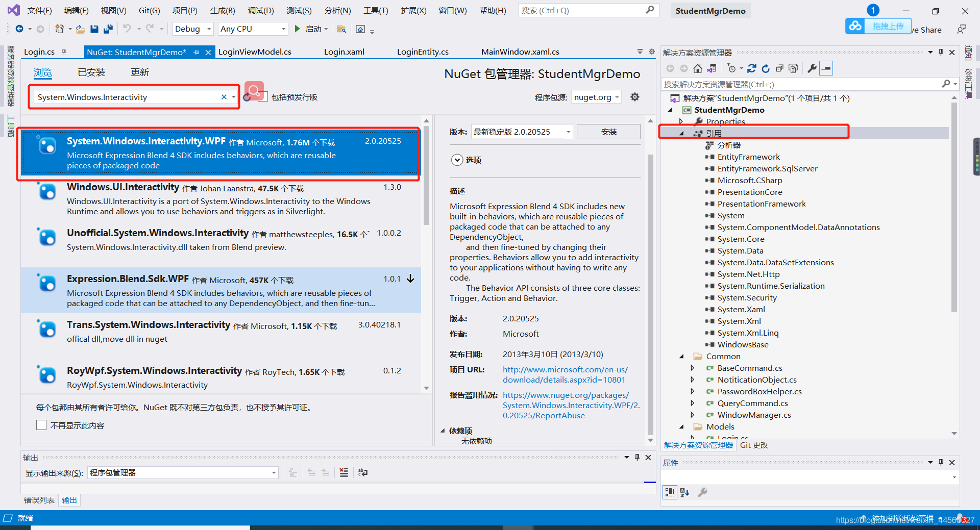The height and width of the screenshot is (530, 980).
Task: Open the microsoft.com project URL link
Action: coord(565,374)
